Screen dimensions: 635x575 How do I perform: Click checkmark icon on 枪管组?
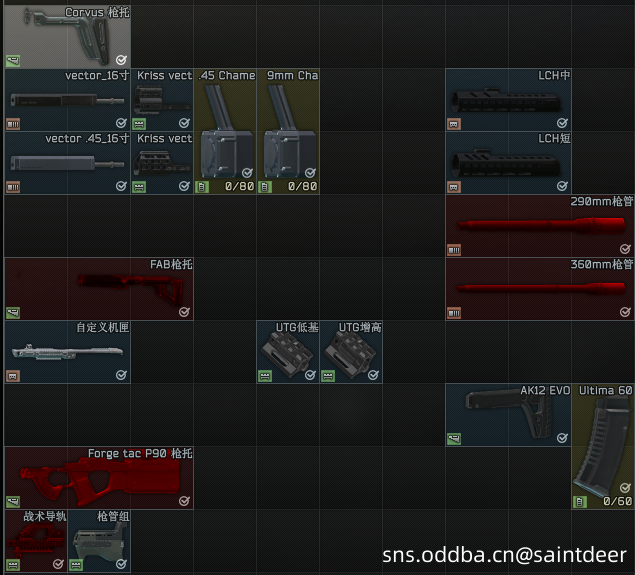[121, 564]
